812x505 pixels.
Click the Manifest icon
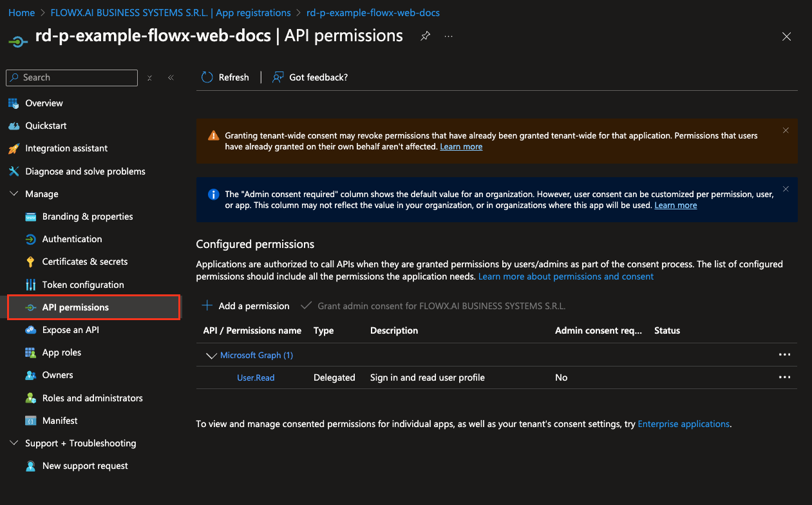(30, 421)
